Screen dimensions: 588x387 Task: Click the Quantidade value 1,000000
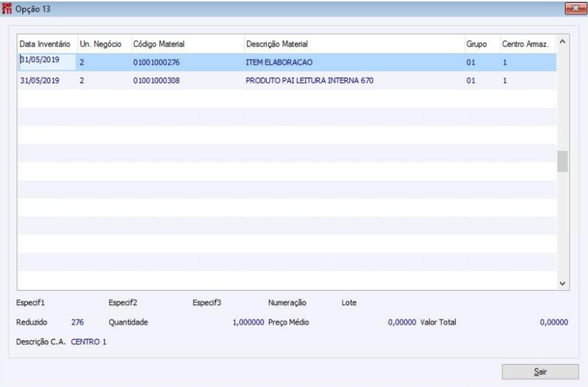click(x=248, y=322)
